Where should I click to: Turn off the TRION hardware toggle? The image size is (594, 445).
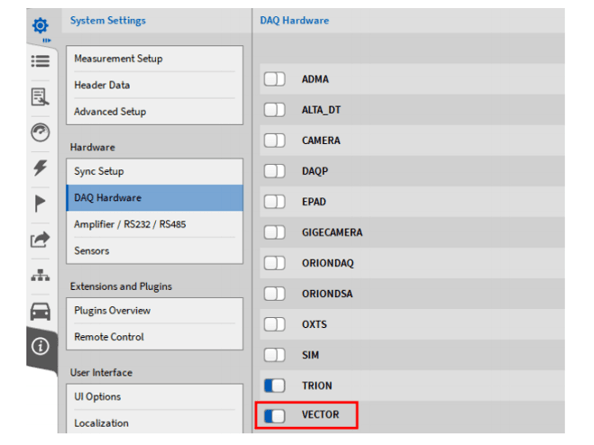pos(275,386)
